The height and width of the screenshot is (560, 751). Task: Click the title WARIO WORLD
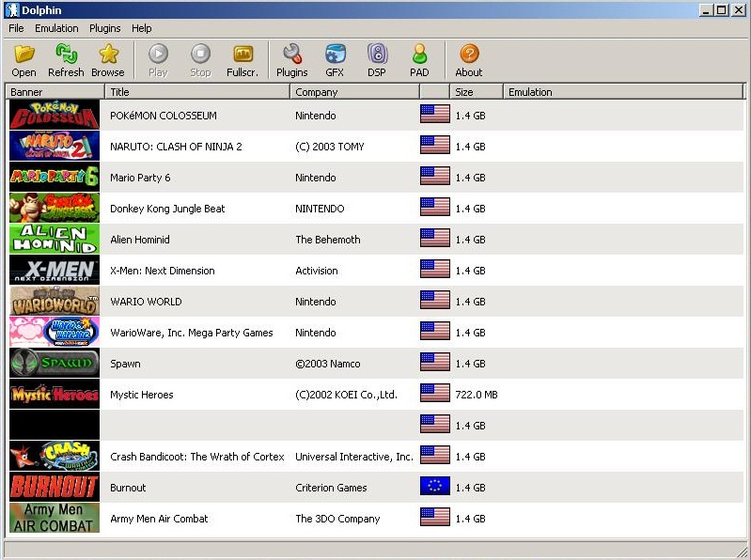click(x=146, y=302)
